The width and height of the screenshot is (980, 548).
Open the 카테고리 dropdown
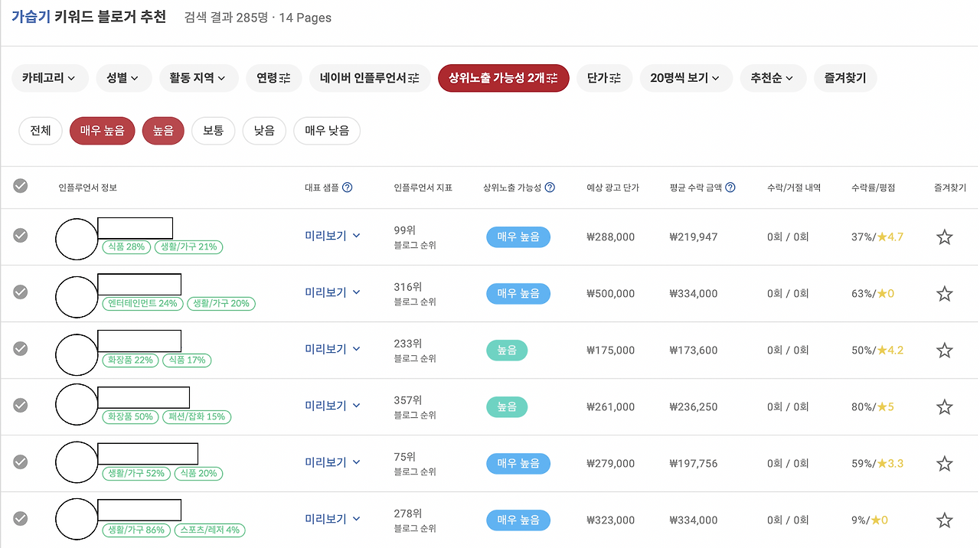(50, 78)
